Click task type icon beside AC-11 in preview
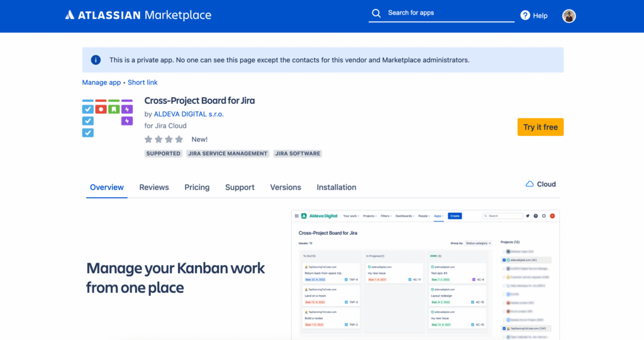The height and width of the screenshot is (340, 644). click(x=410, y=280)
